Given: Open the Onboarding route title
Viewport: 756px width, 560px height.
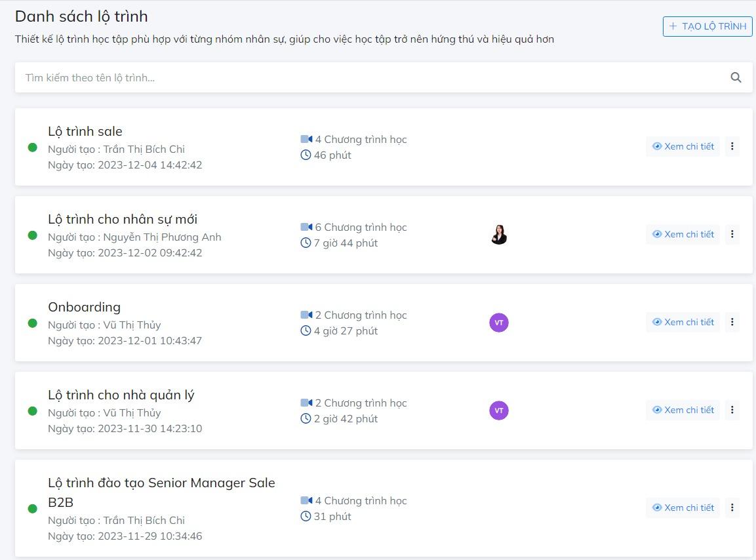Looking at the screenshot, I should (84, 307).
